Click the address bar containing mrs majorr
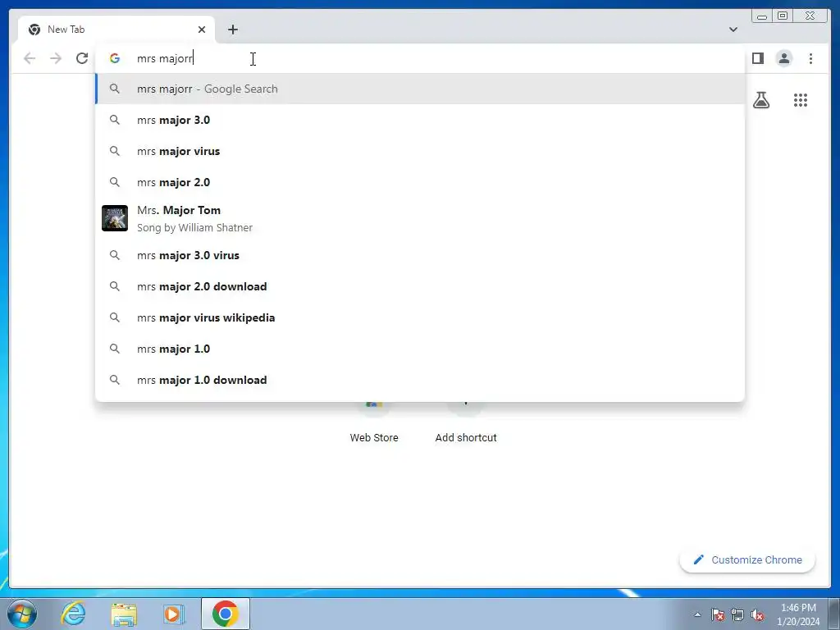Screen dimensions: 840x630 click(420, 58)
